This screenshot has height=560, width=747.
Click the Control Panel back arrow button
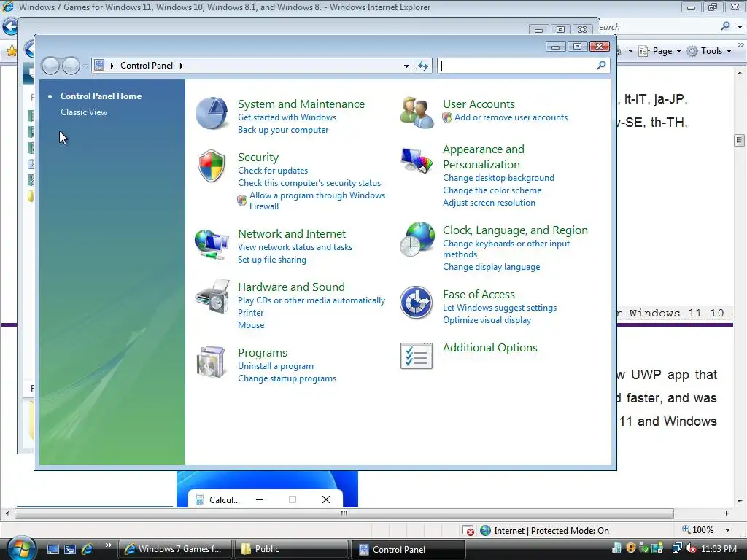[50, 66]
